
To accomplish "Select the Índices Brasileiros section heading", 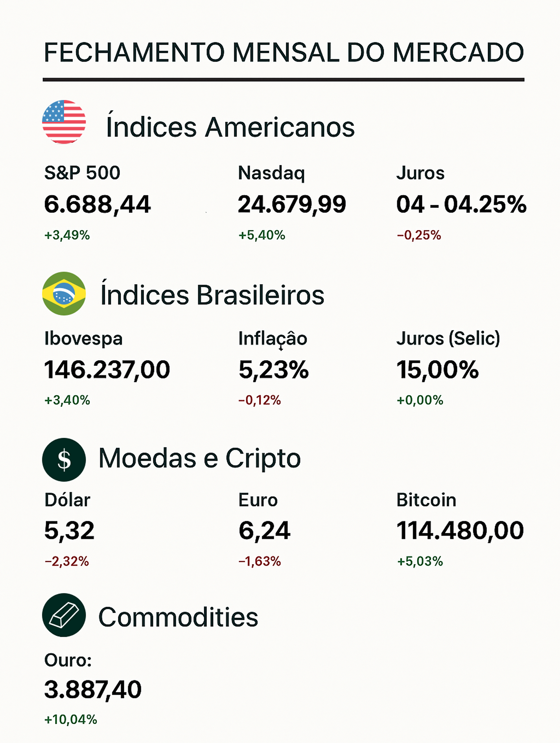I will tap(212, 295).
